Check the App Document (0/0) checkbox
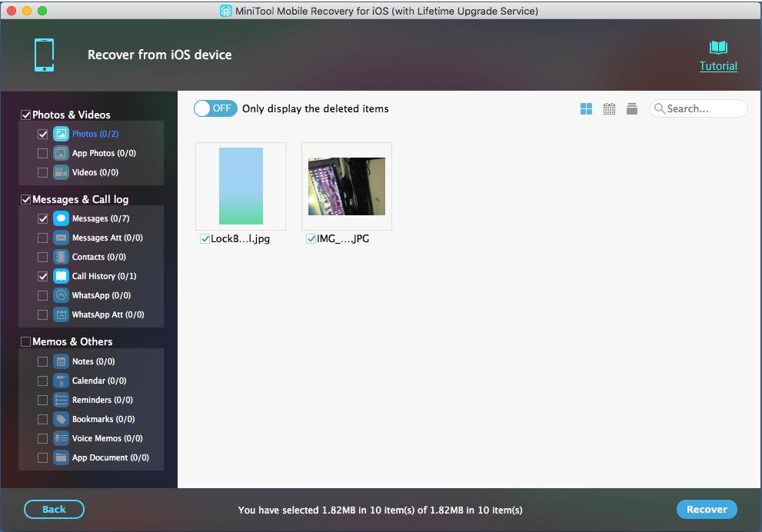The width and height of the screenshot is (762, 532). coord(43,457)
